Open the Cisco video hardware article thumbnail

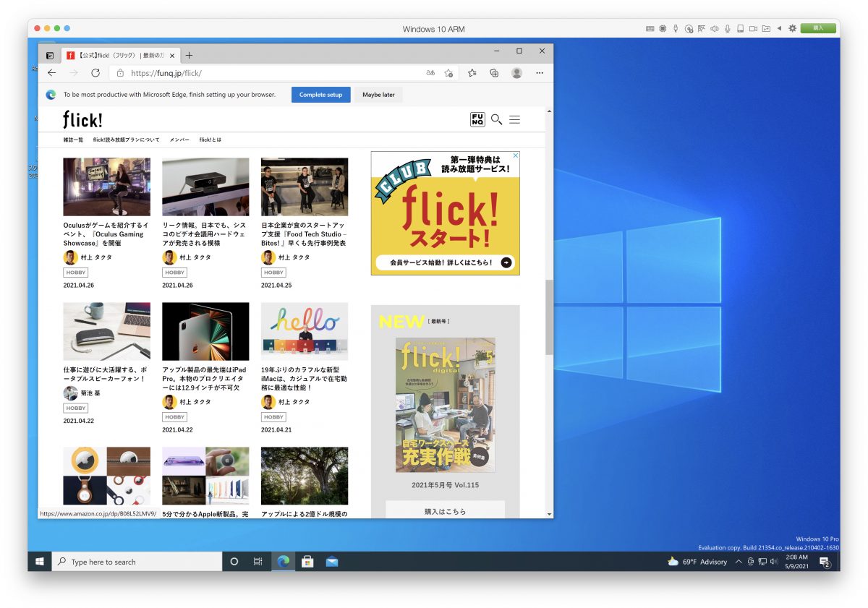click(205, 187)
